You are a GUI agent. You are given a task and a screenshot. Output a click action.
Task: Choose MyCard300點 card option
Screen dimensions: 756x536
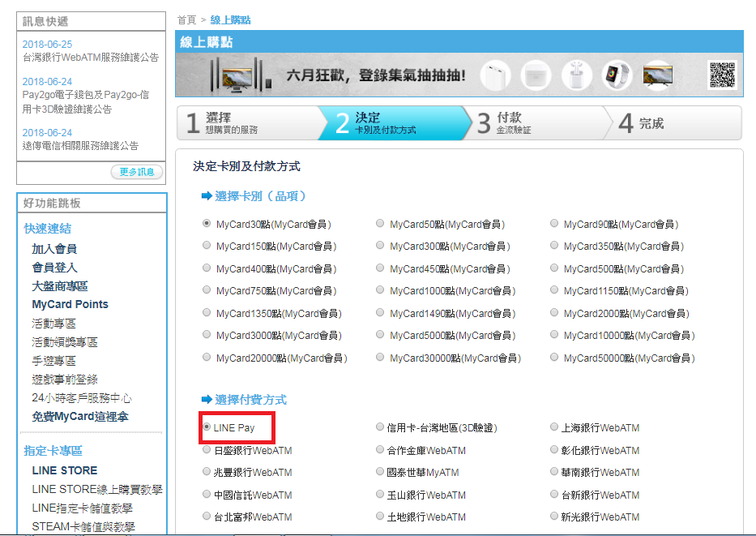[x=380, y=245]
